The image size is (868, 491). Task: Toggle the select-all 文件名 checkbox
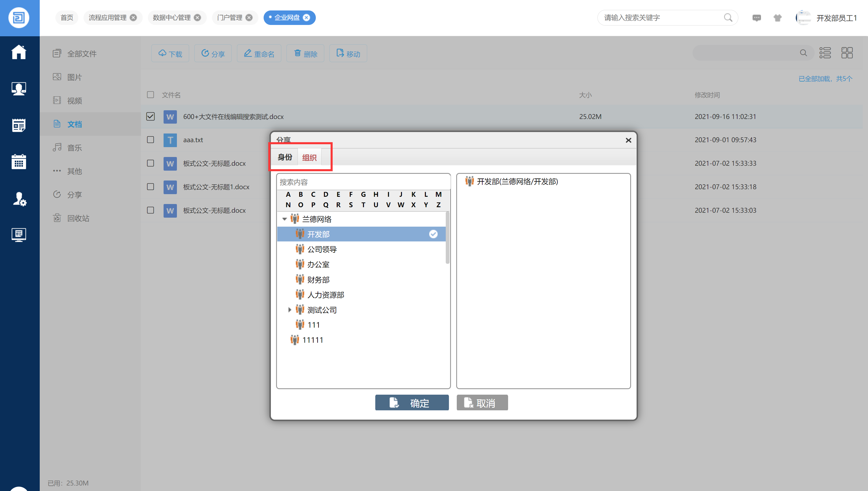tap(150, 95)
